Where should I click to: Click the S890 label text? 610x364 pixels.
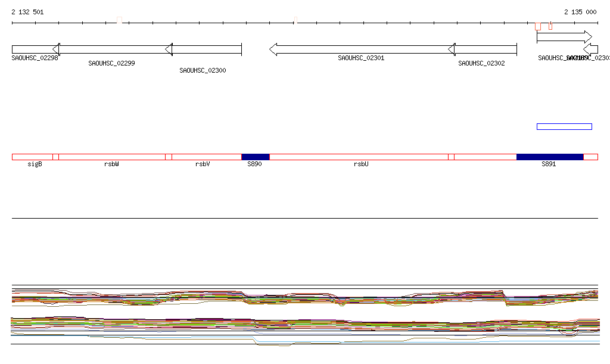[255, 164]
